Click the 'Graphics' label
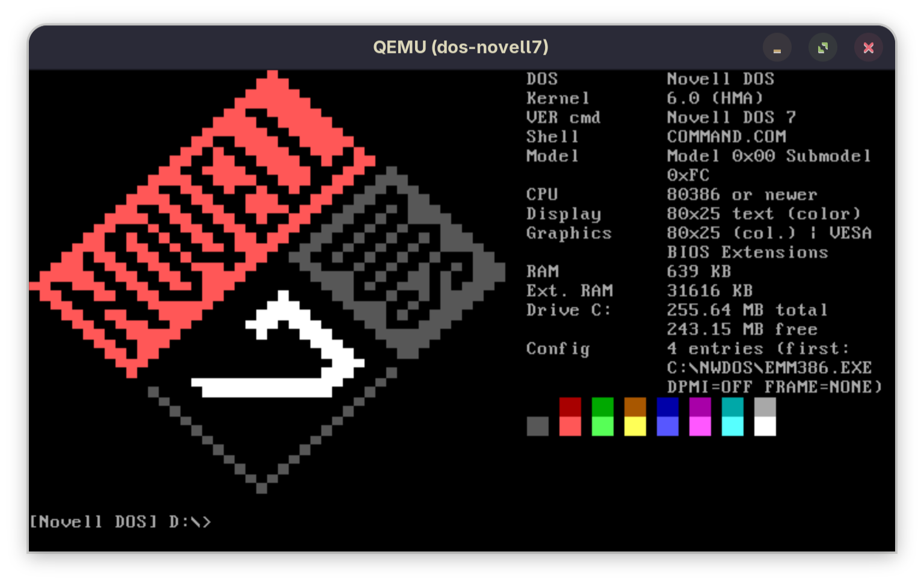 pos(569,234)
